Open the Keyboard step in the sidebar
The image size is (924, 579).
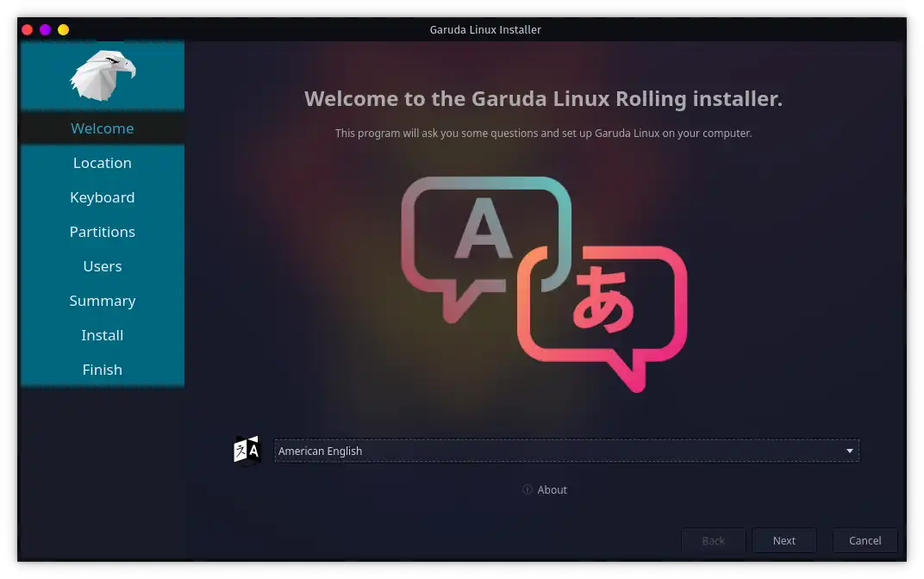tap(103, 197)
